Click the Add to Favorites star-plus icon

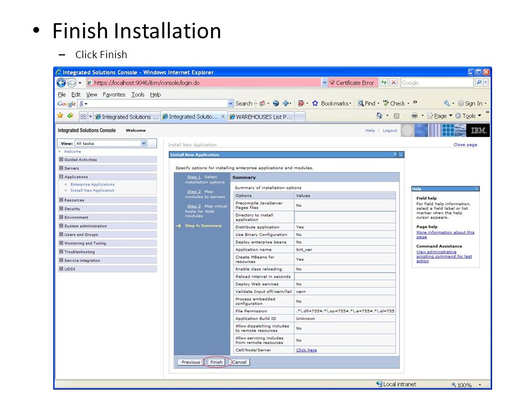pos(70,116)
